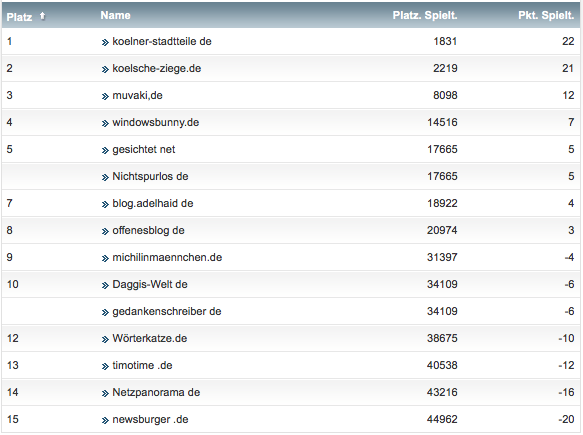Sort by Pkt. Spielt. column header
The image size is (583, 435).
click(x=546, y=15)
